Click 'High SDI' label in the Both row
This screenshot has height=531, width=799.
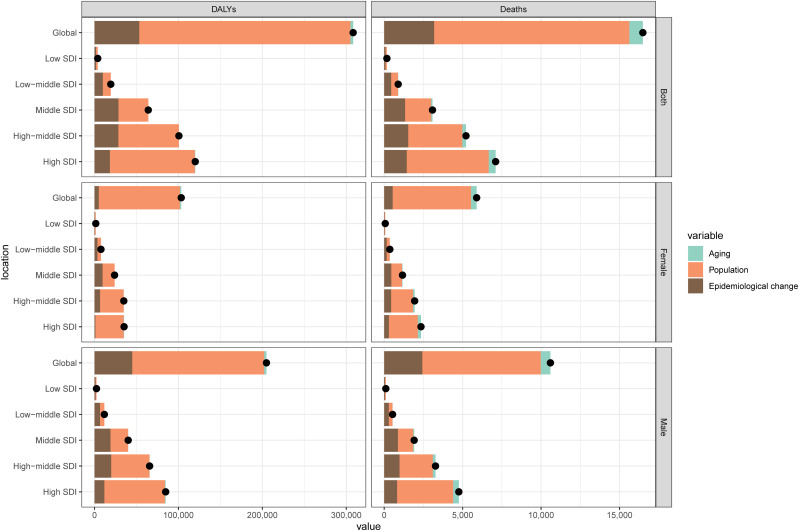(x=60, y=162)
